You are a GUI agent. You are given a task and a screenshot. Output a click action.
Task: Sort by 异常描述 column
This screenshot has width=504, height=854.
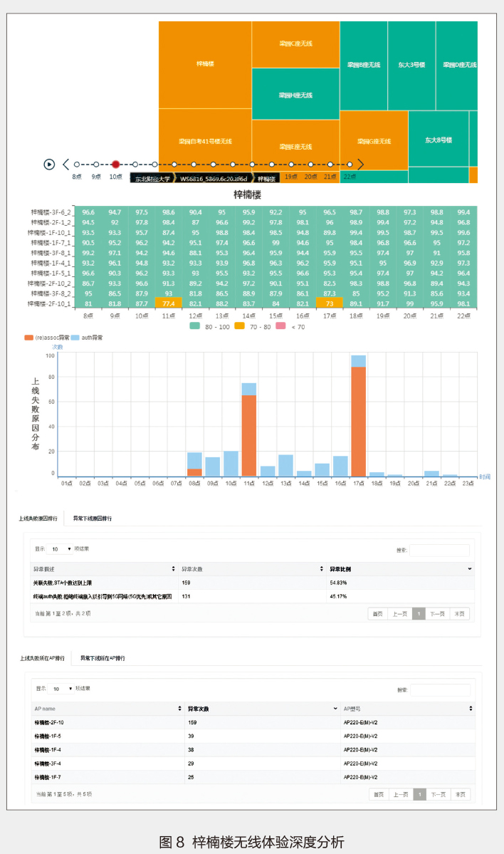click(104, 569)
